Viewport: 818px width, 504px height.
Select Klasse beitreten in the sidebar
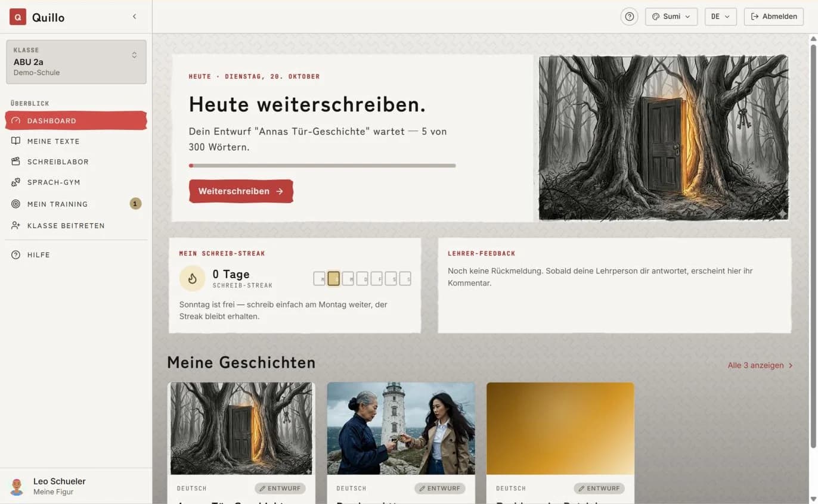pos(76,226)
